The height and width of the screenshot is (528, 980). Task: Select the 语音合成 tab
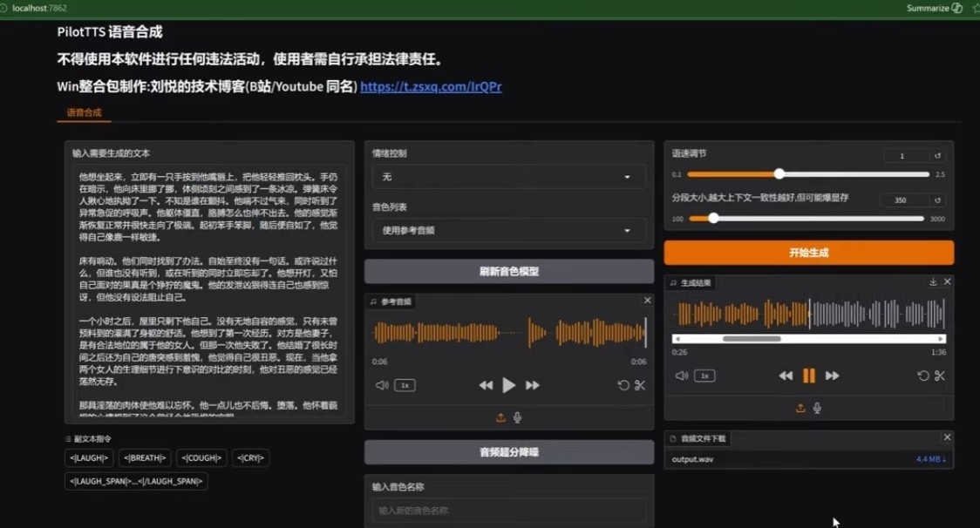(x=84, y=112)
